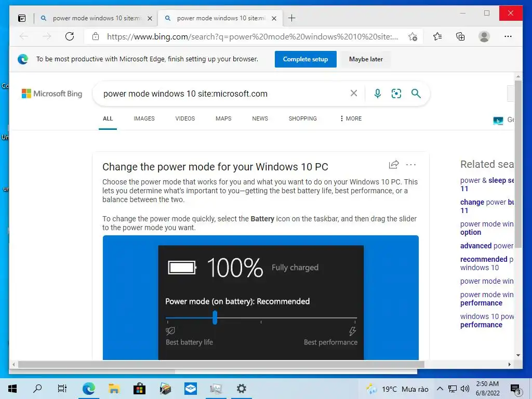Open the Windows Start menu

12,389
